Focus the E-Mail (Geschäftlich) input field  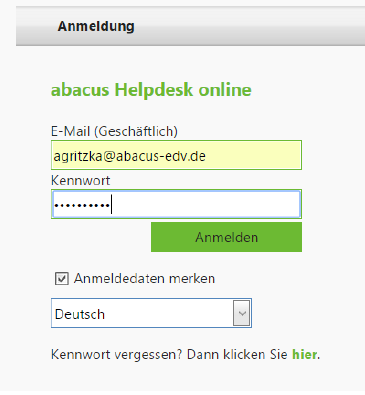pyautogui.click(x=176, y=155)
